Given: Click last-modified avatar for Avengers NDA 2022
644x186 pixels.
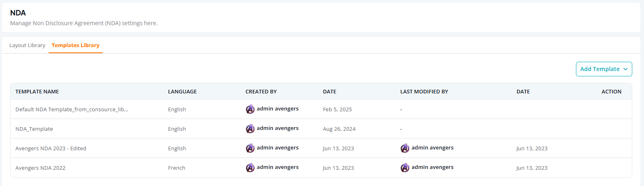Looking at the screenshot, I should click(x=405, y=168).
